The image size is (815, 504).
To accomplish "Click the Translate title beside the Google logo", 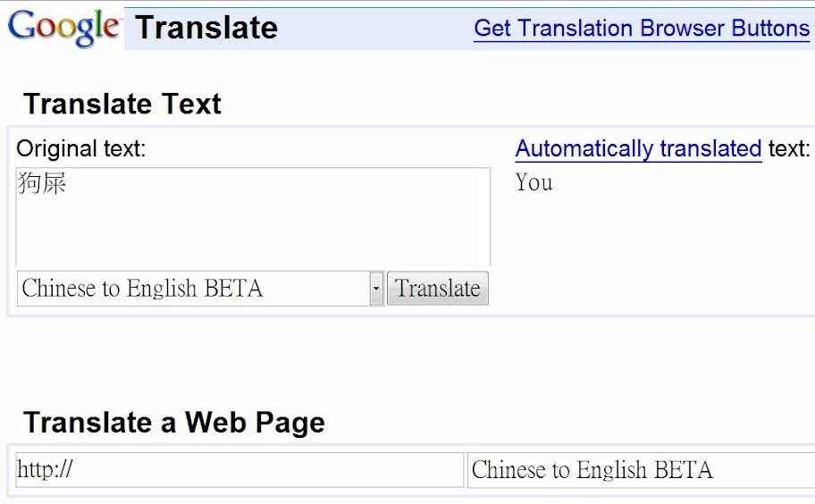I will pos(206,28).
